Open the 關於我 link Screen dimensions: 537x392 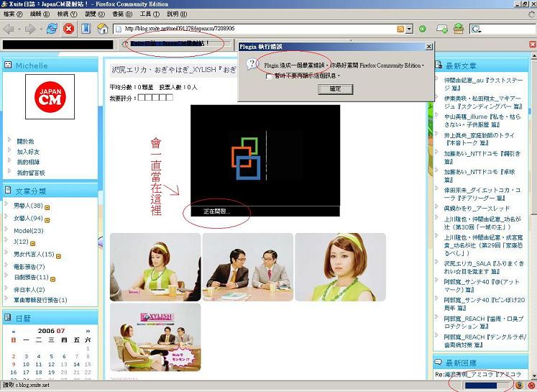coord(25,141)
